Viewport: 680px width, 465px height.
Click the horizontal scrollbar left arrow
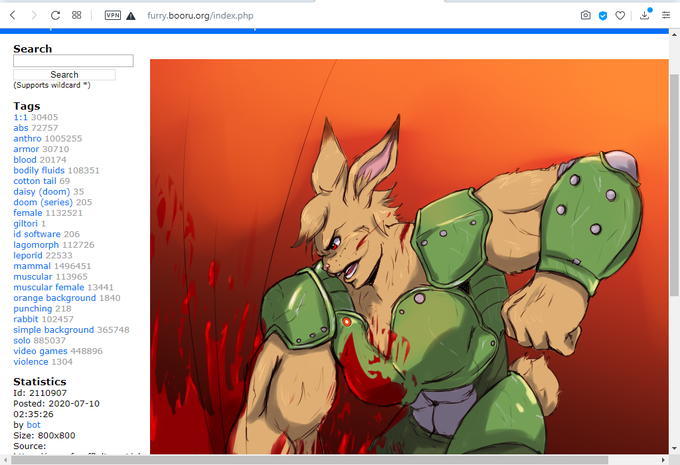[5, 460]
